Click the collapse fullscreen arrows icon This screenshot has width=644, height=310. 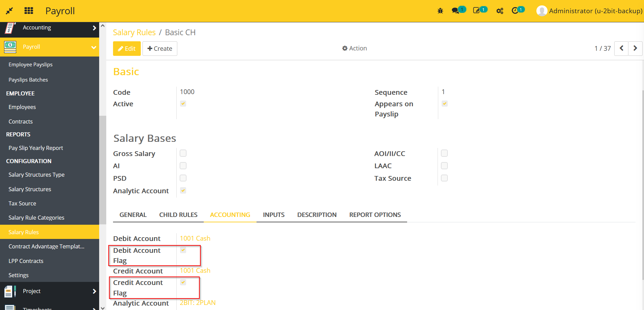coord(9,11)
